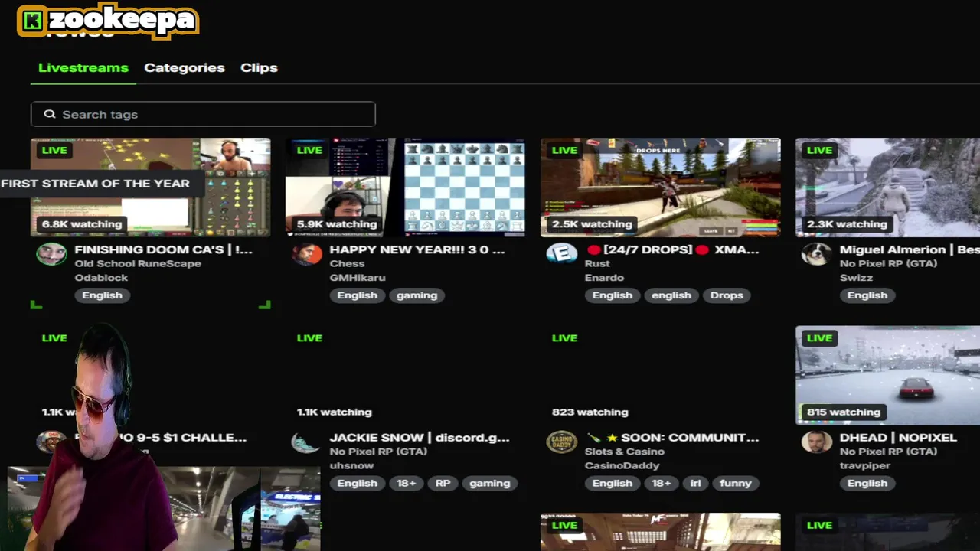
Task: Open Odablock's channel avatar
Action: click(x=51, y=253)
